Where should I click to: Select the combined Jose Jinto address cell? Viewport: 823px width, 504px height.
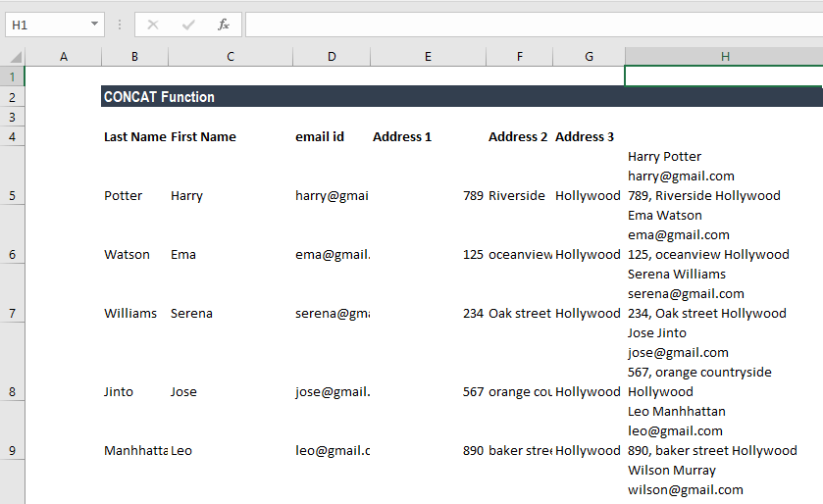724,363
